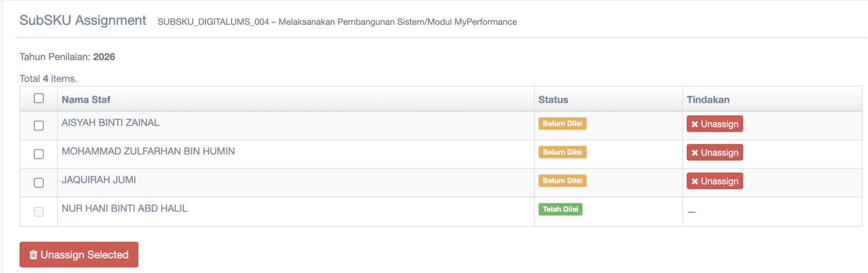Unassign MOHAMMAD ZULFARHAN BIN HUMIN

point(715,153)
